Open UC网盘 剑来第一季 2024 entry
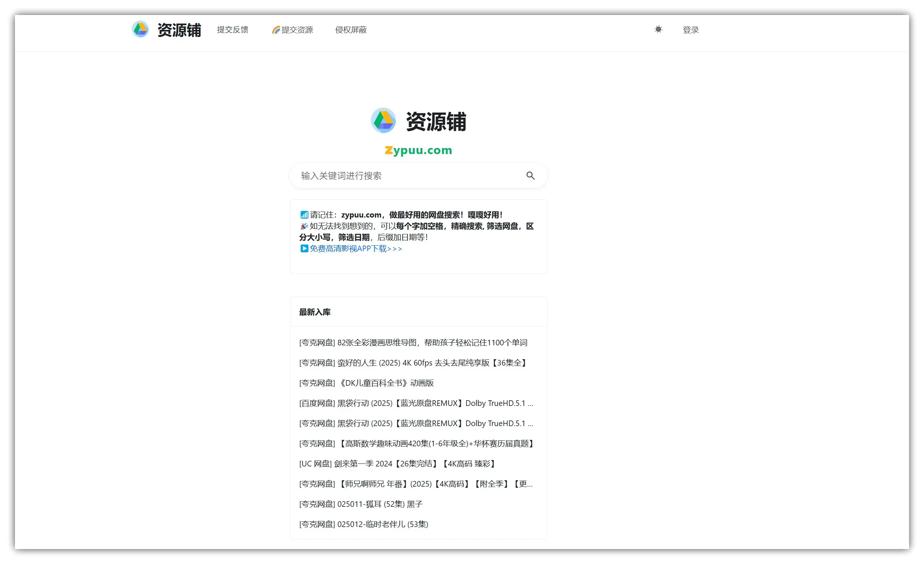 (398, 464)
